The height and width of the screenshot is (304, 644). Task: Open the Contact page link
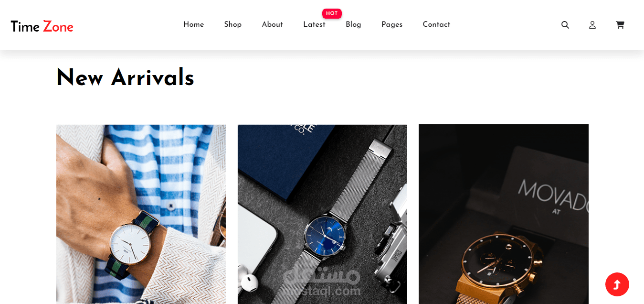coord(436,24)
